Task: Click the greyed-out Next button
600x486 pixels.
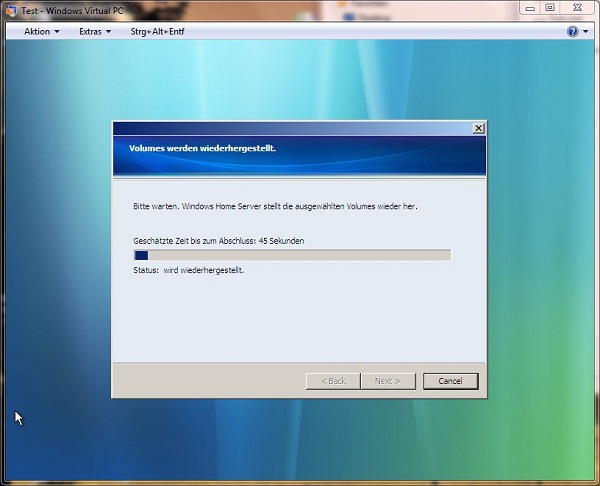Action: coord(387,381)
